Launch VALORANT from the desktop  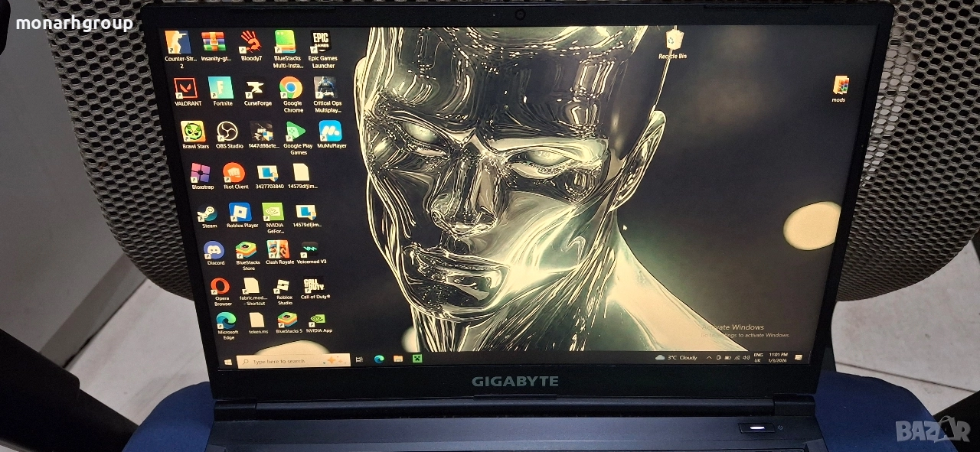coord(185,89)
